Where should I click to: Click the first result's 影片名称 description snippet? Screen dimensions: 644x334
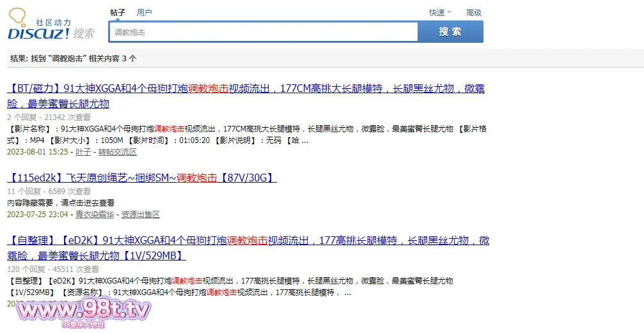(247, 135)
